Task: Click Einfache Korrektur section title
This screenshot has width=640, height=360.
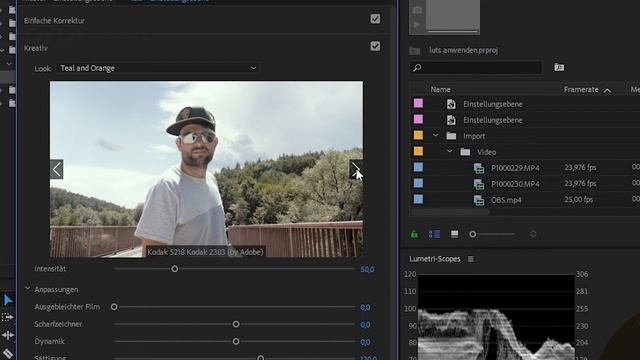Action: [x=54, y=20]
